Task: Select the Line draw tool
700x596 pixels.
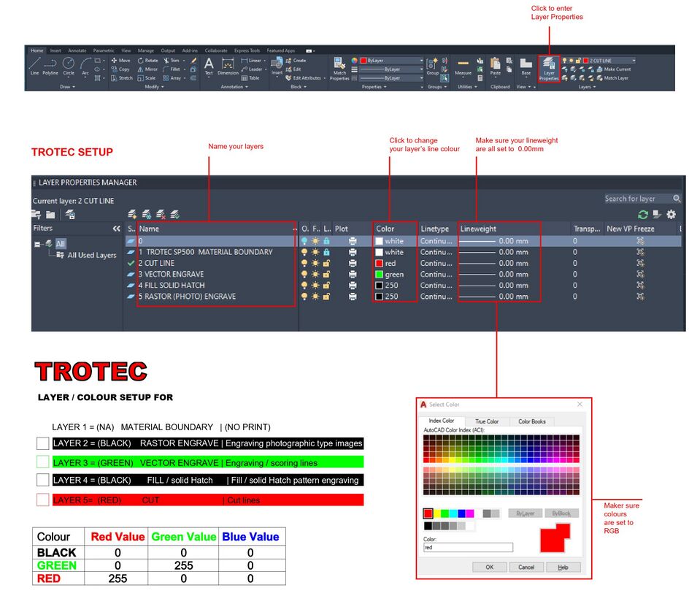Action: point(35,66)
